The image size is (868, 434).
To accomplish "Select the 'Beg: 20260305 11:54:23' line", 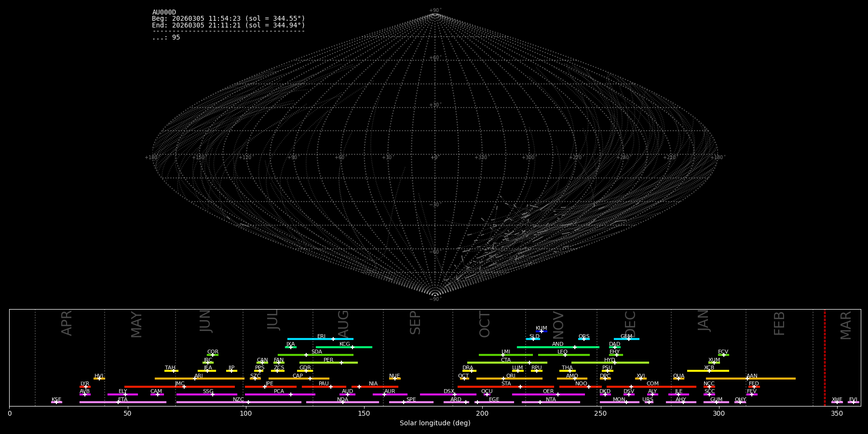I will tap(229, 19).
